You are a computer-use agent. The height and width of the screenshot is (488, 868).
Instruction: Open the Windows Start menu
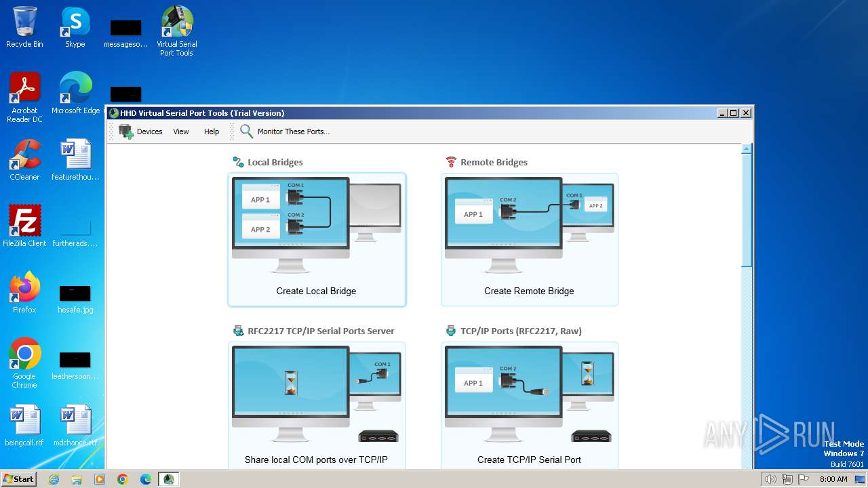pos(19,479)
